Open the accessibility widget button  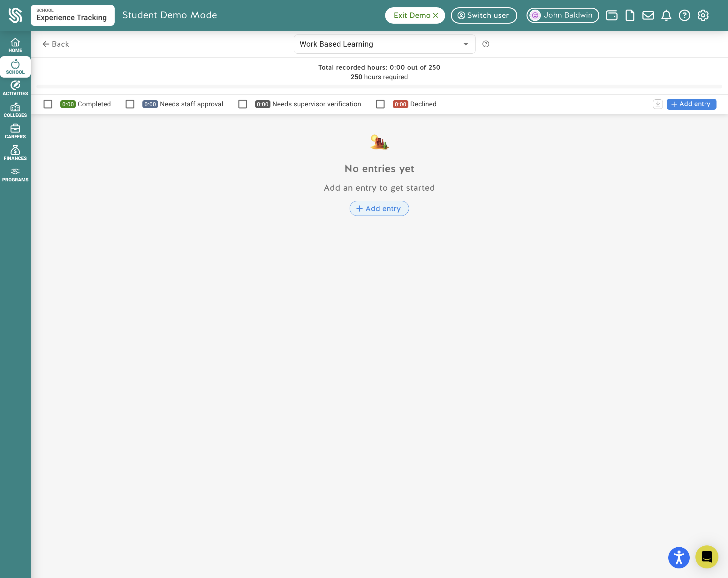pyautogui.click(x=679, y=558)
